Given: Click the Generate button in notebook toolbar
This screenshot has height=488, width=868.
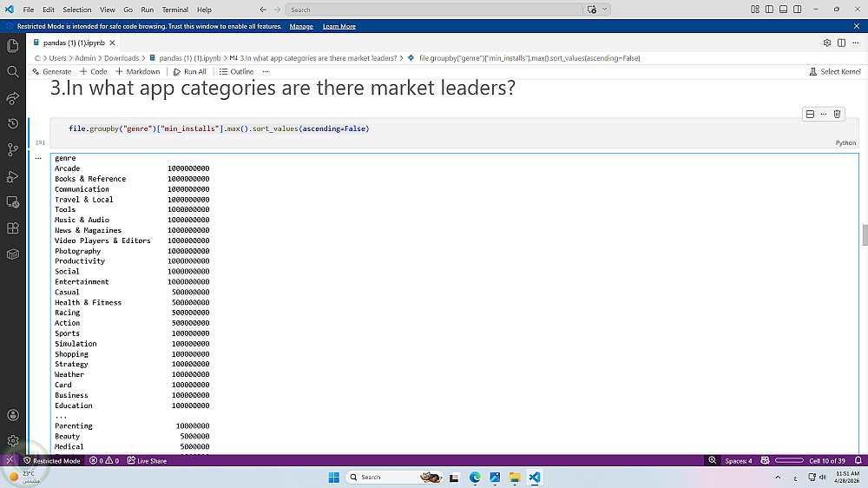Looking at the screenshot, I should pos(52,71).
